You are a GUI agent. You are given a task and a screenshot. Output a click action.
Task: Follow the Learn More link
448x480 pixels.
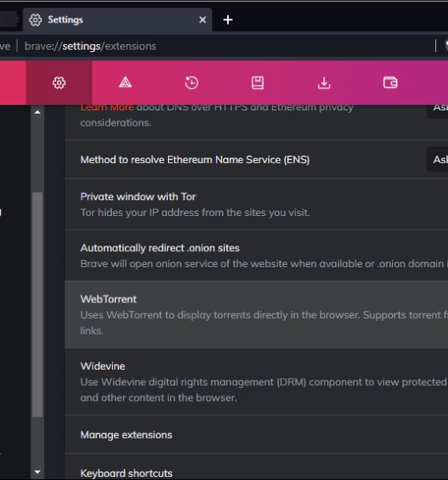(107, 107)
